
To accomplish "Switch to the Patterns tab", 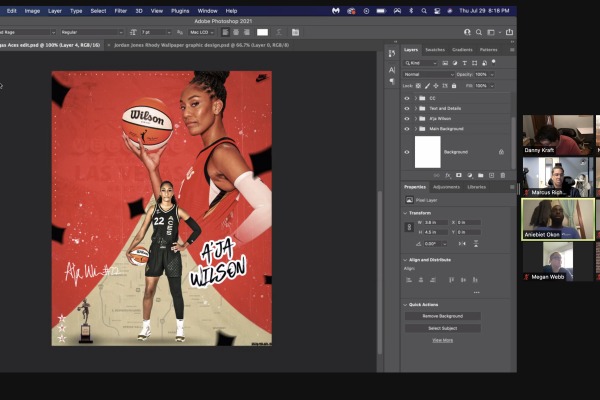I will [x=489, y=50].
